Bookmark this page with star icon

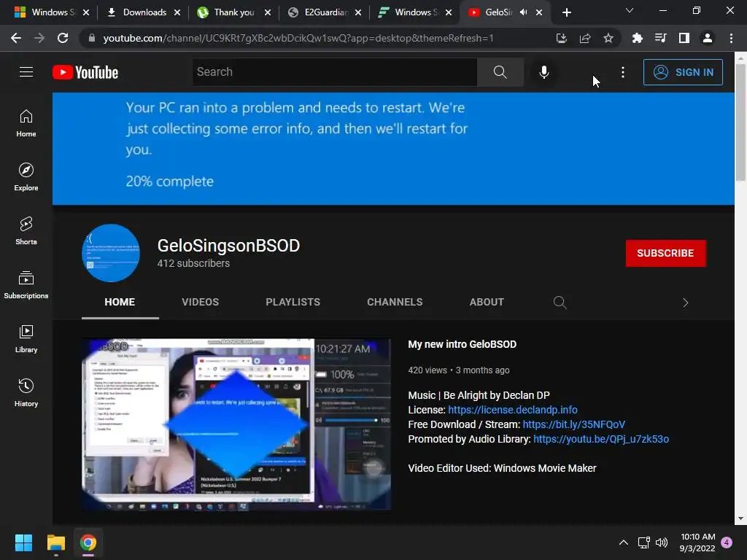tap(608, 38)
